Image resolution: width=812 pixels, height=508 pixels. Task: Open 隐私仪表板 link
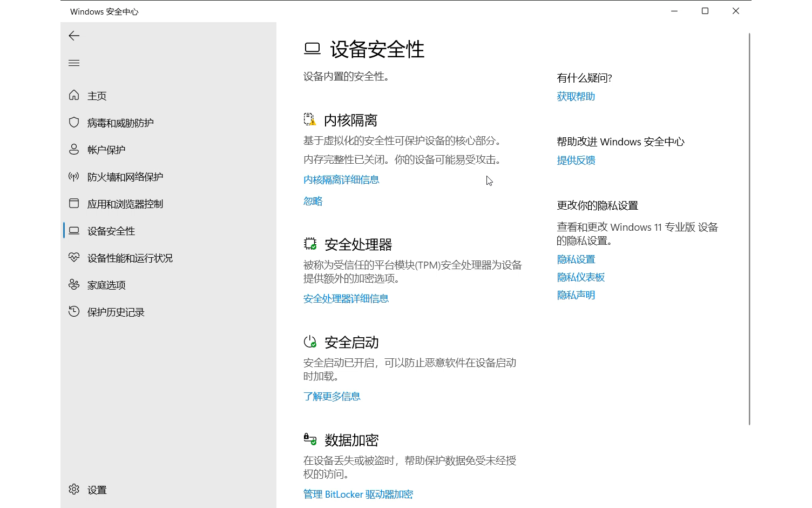pos(581,277)
